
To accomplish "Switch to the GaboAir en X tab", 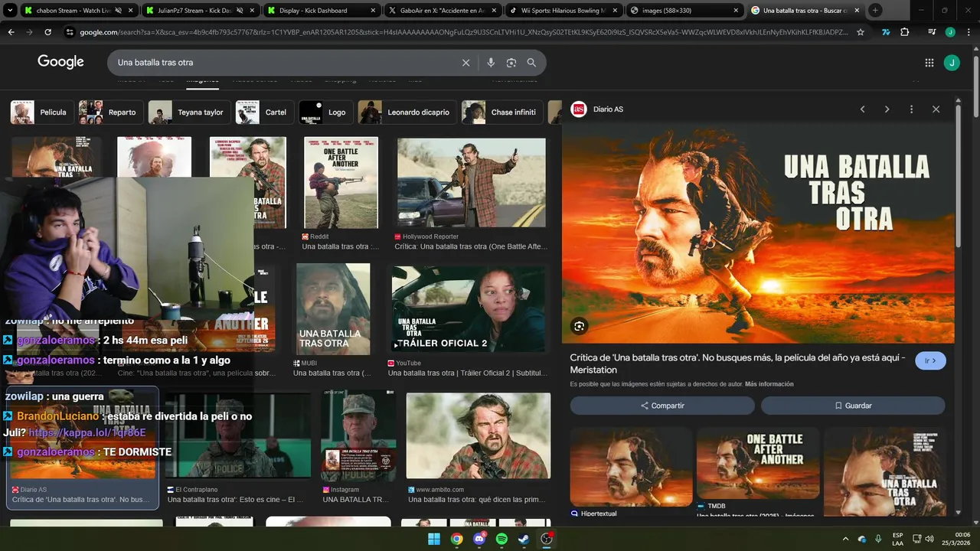I will [442, 10].
